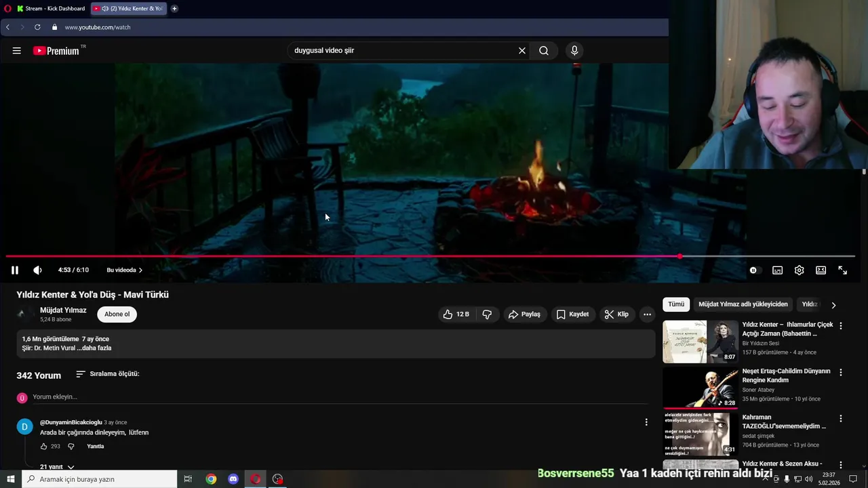868x488 pixels.
Task: Select the partially visible Yıldız chip
Action: (810, 305)
